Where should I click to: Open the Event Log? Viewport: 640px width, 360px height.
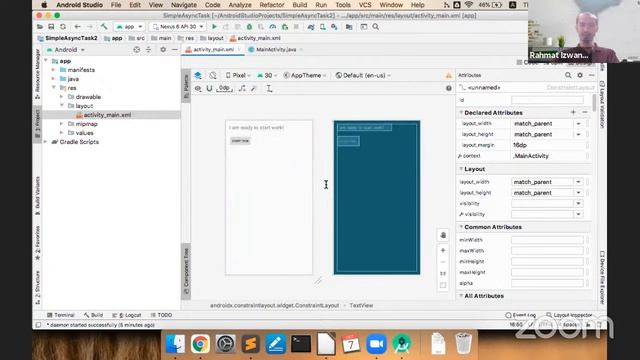point(520,315)
